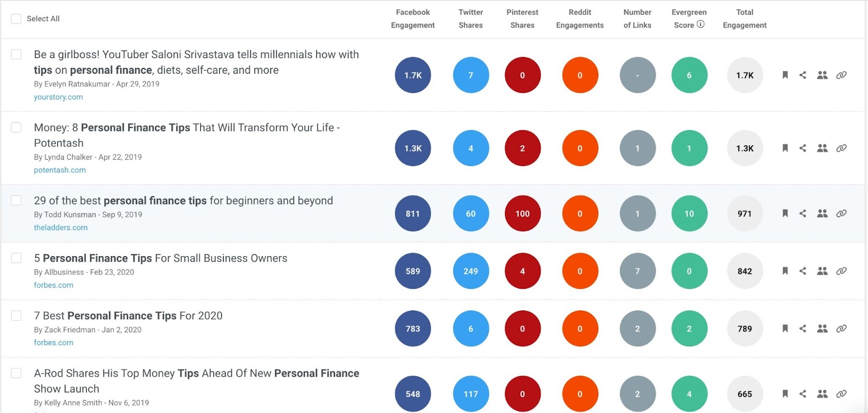This screenshot has height=413, width=868.
Task: Bookmark the girlboss YouTuber article
Action: pos(784,75)
